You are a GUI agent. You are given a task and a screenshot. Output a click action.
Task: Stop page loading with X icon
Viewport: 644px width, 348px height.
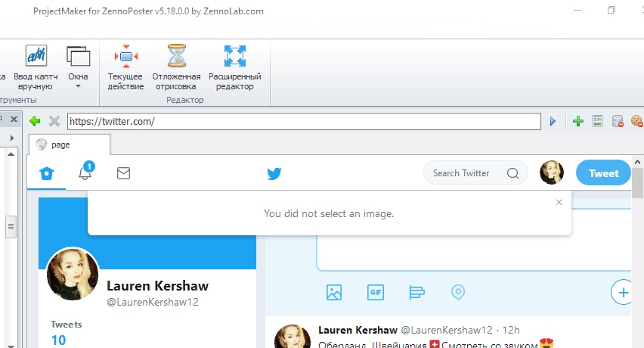coord(54,121)
